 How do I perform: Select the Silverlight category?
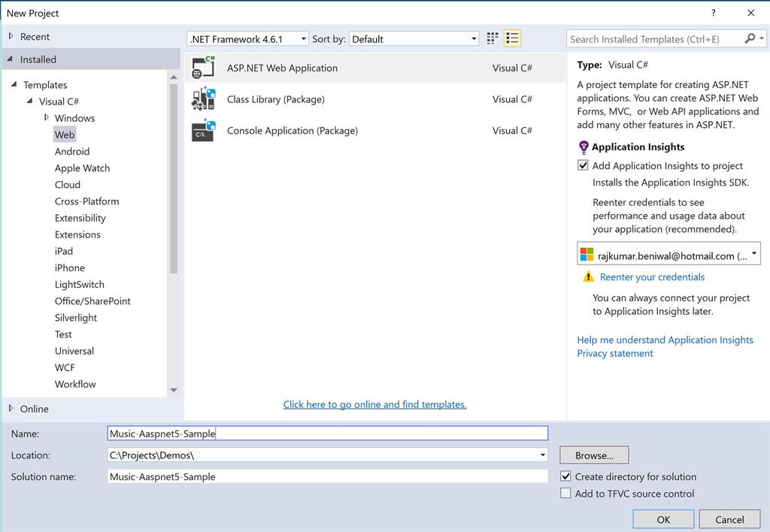(x=76, y=318)
